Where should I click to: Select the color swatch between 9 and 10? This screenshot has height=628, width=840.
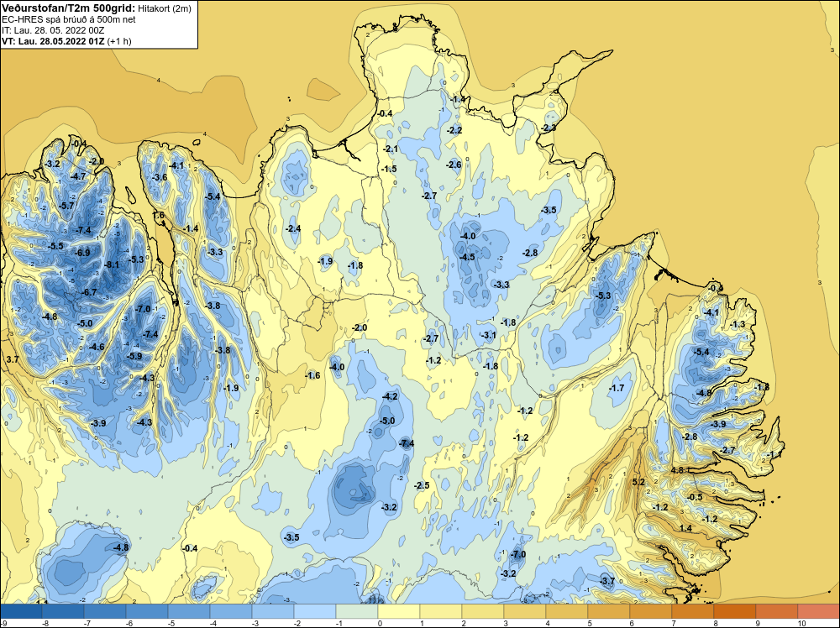tap(777, 611)
